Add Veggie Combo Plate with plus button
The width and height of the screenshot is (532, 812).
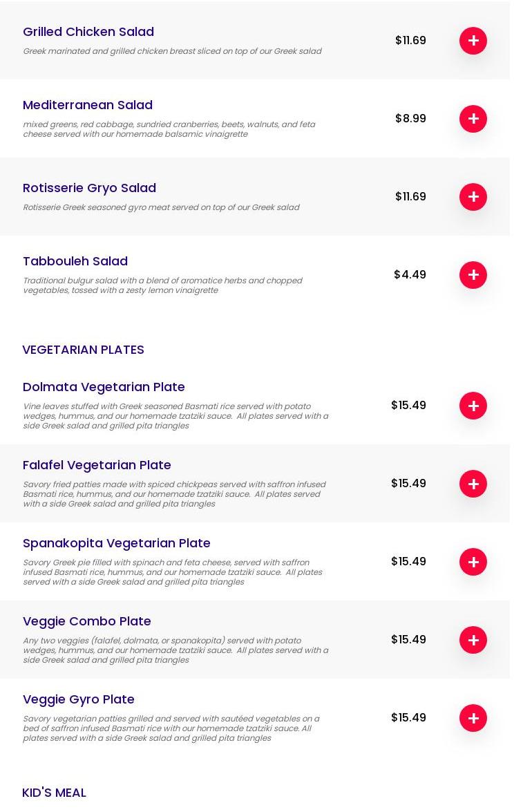coord(473,640)
